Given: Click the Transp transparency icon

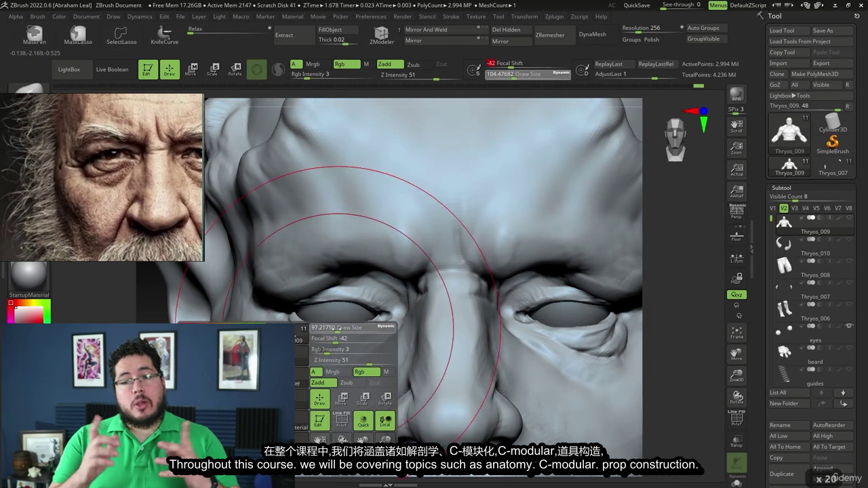Looking at the screenshot, I should pos(736,441).
